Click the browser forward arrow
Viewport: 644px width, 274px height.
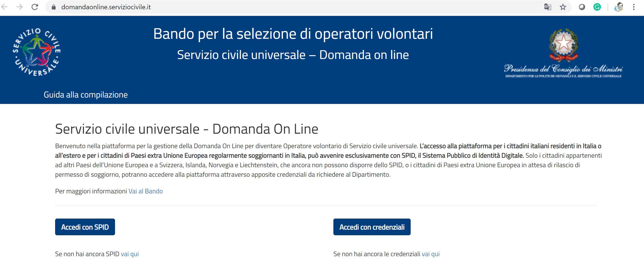[19, 7]
